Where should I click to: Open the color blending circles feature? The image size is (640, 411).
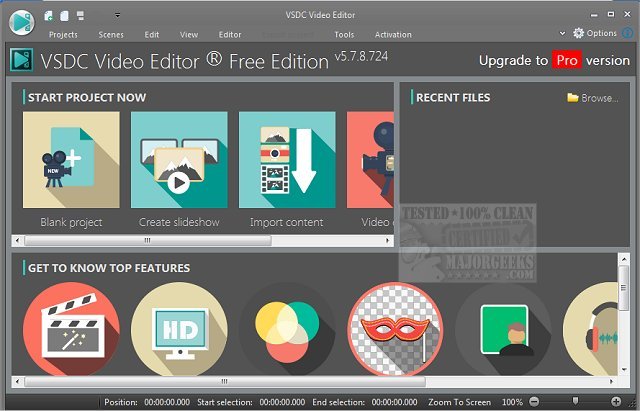click(x=287, y=329)
